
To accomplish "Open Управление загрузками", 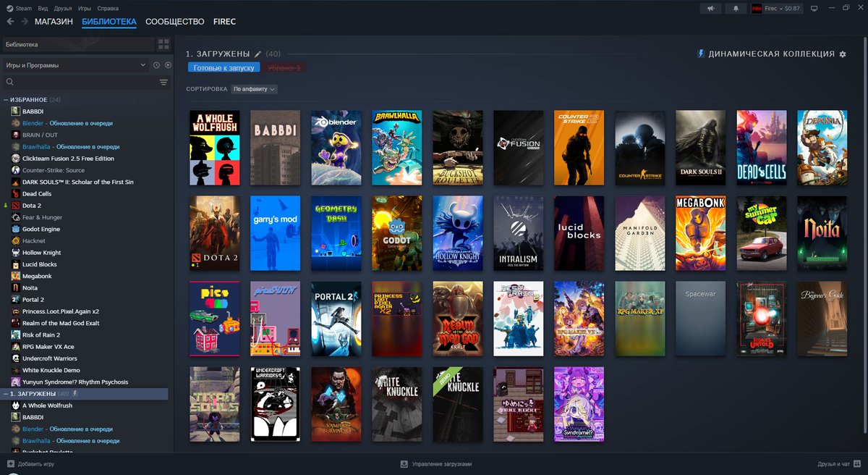I will [x=441, y=463].
